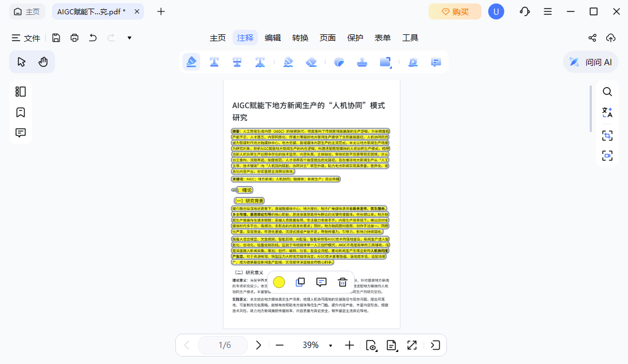Upload document to cloud

(611, 38)
